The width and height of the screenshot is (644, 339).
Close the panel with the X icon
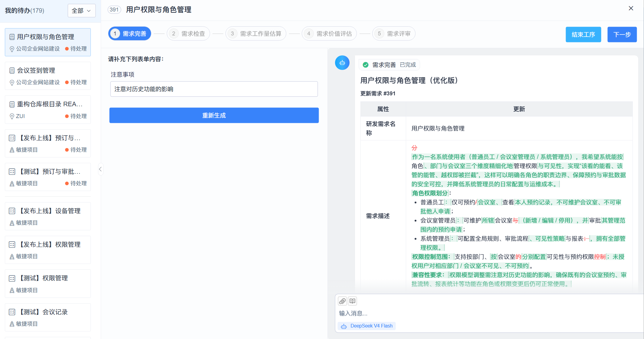pyautogui.click(x=631, y=8)
